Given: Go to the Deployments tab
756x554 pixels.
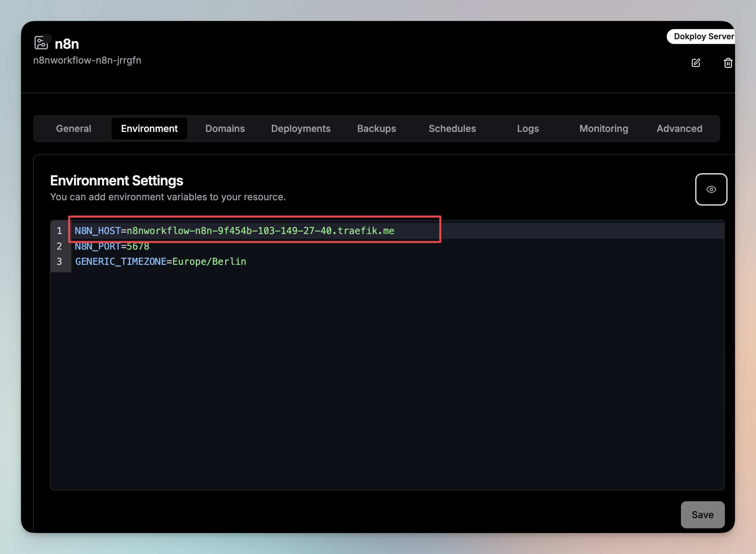Looking at the screenshot, I should 301,129.
